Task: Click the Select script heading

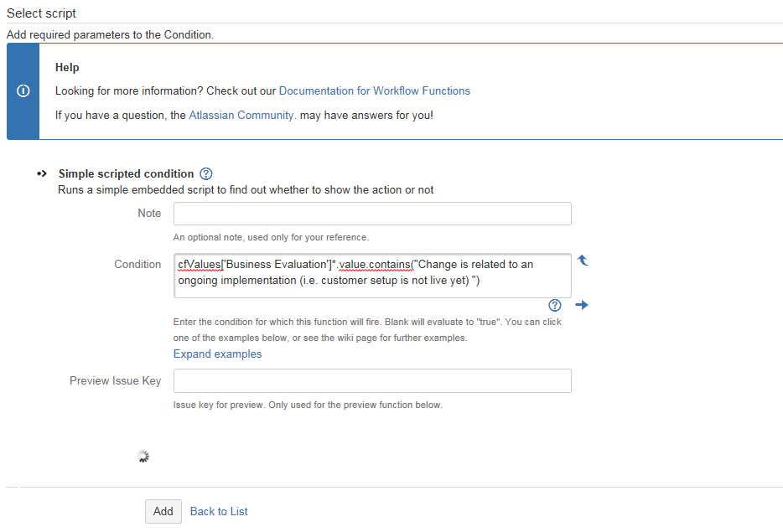Action: [x=44, y=13]
